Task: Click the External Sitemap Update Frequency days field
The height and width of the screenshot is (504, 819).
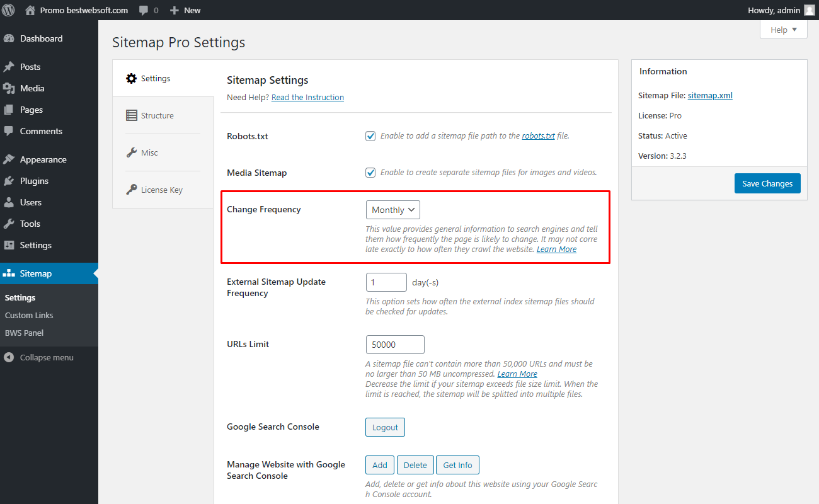Action: tap(386, 282)
